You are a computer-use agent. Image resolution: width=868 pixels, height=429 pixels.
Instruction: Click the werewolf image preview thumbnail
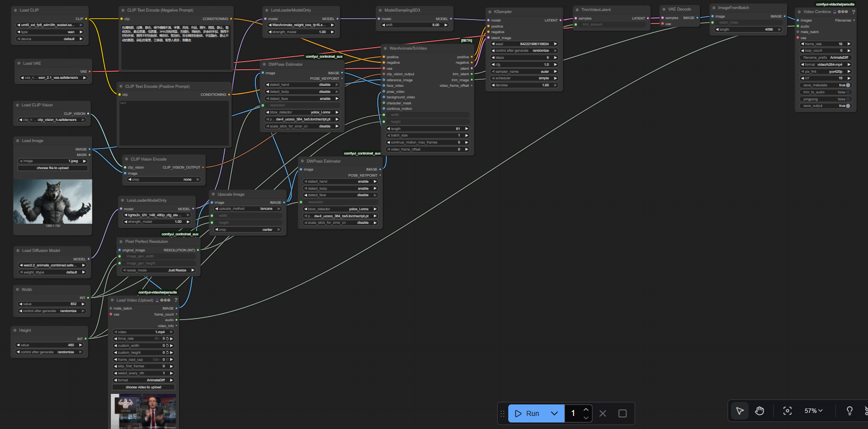[53, 202]
